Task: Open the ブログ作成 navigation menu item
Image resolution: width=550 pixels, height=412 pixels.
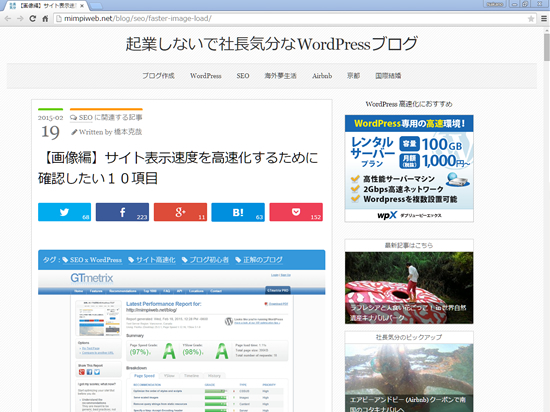Action: click(x=158, y=76)
